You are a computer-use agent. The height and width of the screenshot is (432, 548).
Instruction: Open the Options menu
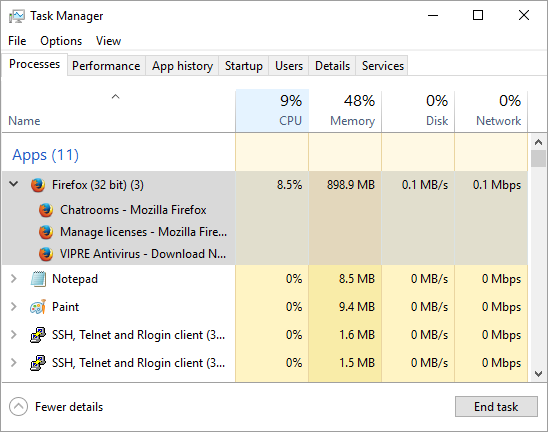61,41
